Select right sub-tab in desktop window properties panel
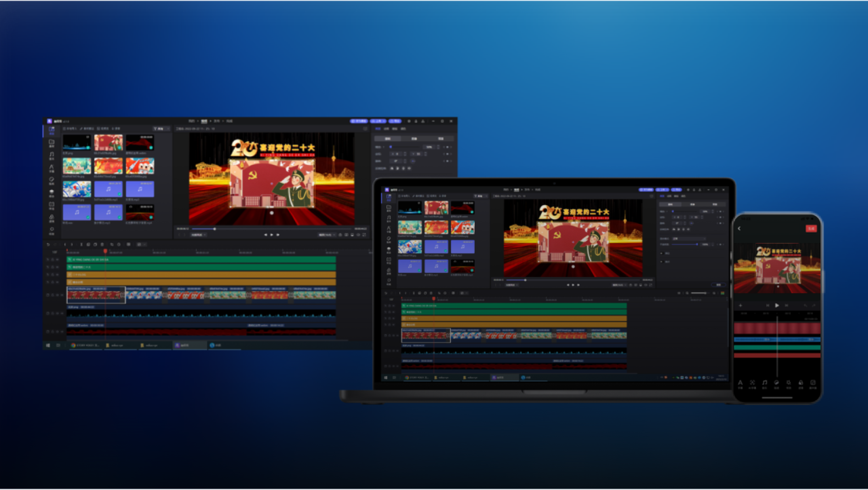Image resolution: width=868 pixels, height=490 pixels. tap(441, 138)
